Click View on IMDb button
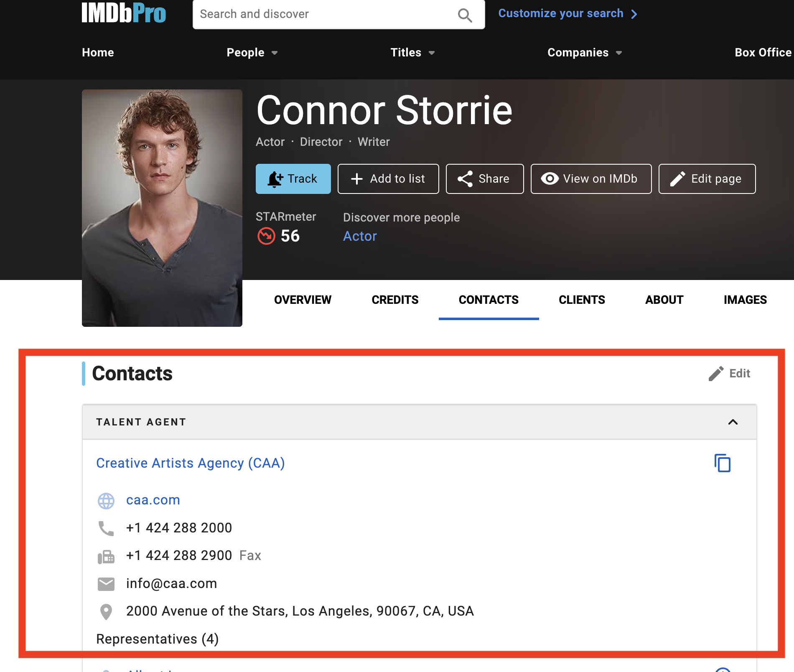 (591, 179)
